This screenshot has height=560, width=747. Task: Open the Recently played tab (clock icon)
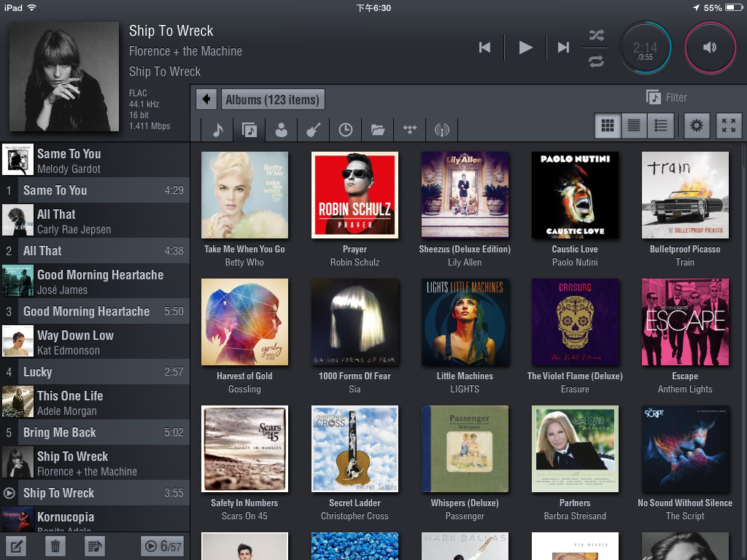(345, 130)
